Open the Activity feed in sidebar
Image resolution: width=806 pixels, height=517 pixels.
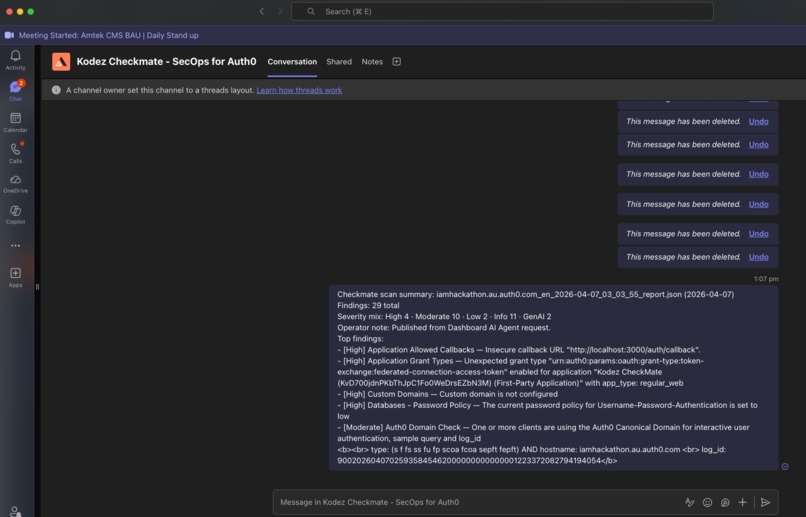(15, 60)
